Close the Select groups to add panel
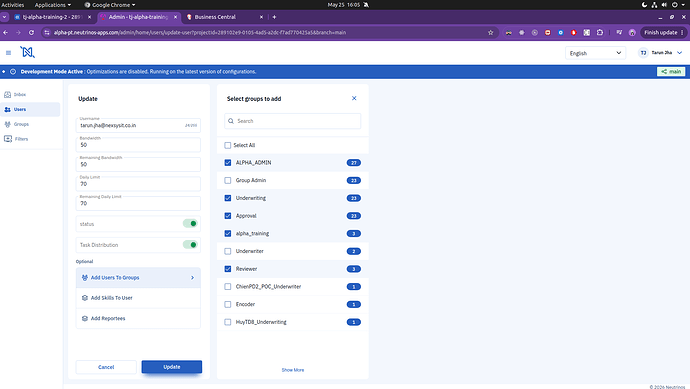Screen dimensions: 690x389 point(354,98)
